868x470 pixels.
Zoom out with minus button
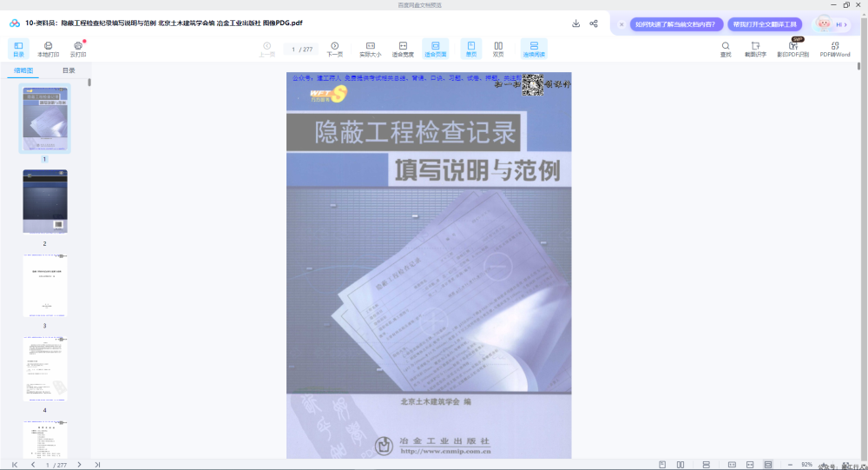click(790, 465)
